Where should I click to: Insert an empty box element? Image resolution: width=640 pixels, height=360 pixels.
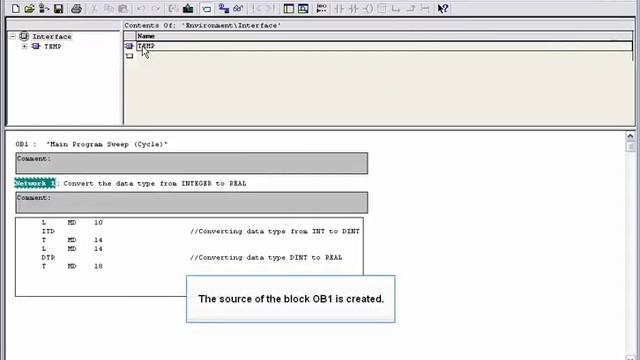pyautogui.click(x=382, y=9)
